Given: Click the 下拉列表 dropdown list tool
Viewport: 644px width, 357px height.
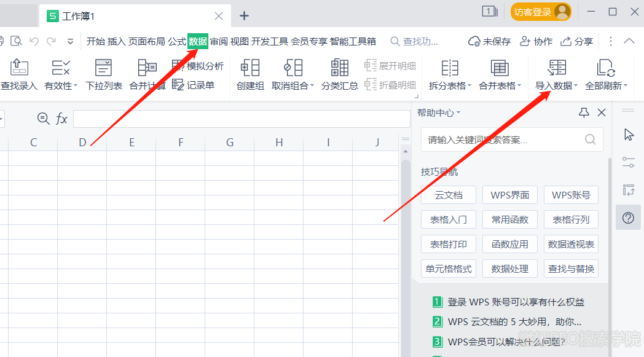Looking at the screenshot, I should 103,74.
